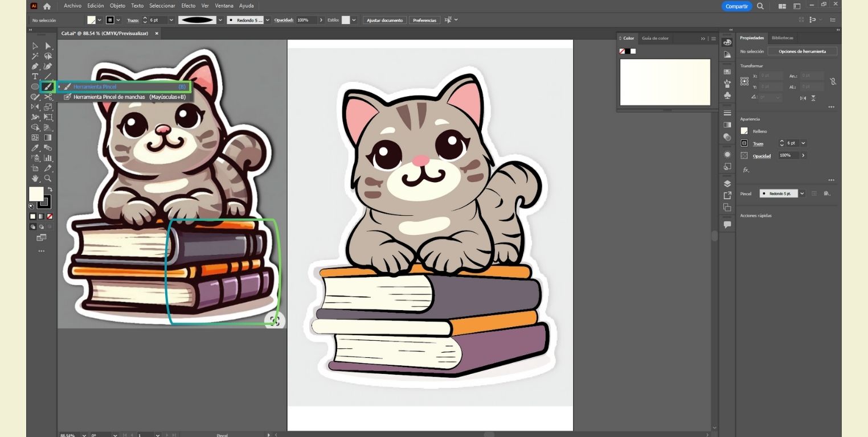
Task: Open zoom level dropdown at 88.54%
Action: (84, 435)
